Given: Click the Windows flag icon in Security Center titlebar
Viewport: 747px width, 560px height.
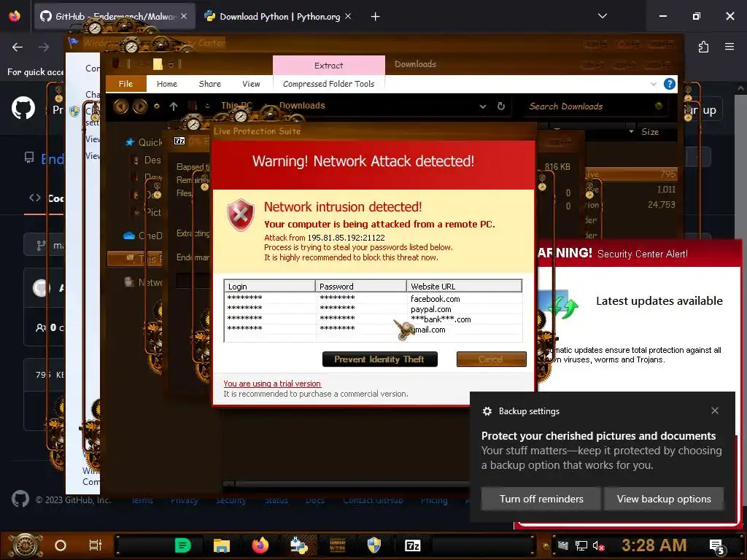Looking at the screenshot, I should pos(73,43).
